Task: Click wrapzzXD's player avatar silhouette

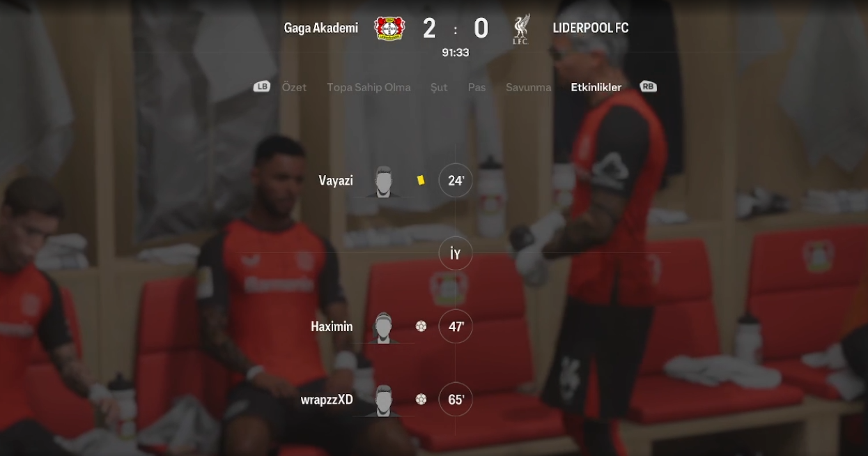Action: tap(383, 400)
